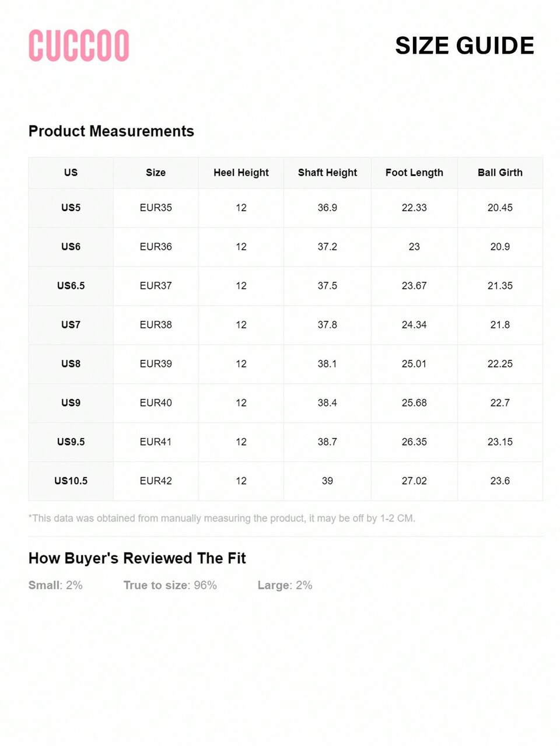Select the manual measuring disclaimer note

point(222,518)
